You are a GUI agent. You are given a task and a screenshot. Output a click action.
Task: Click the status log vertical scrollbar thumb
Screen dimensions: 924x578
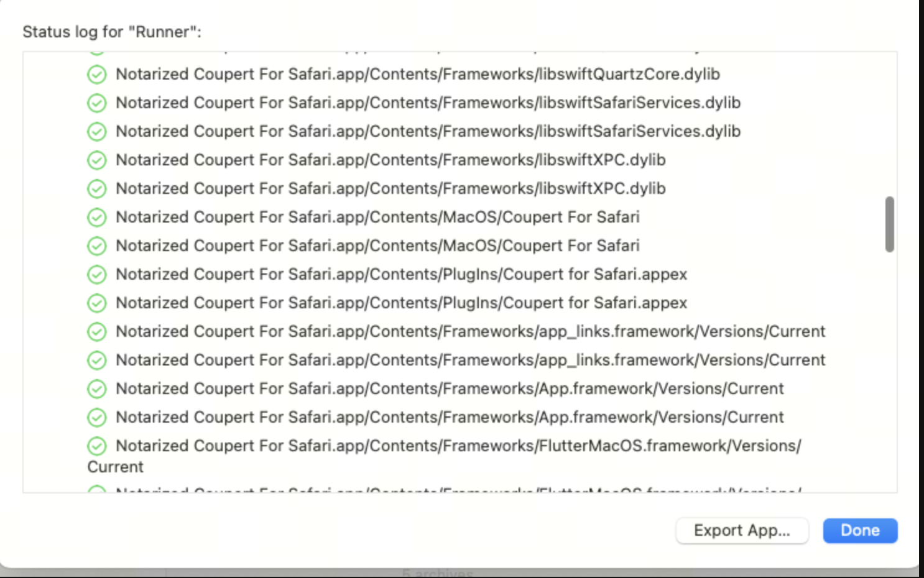pos(890,224)
